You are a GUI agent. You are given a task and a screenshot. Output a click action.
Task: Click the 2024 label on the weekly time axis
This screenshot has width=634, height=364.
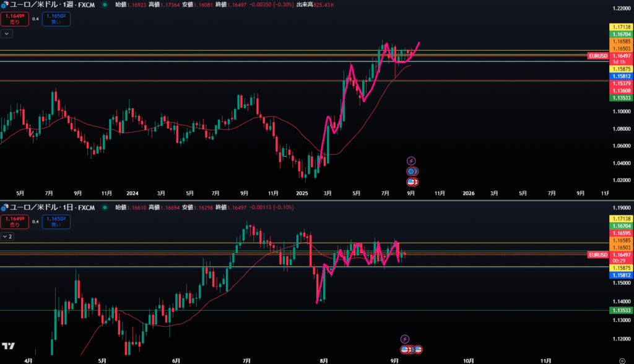coord(132,193)
